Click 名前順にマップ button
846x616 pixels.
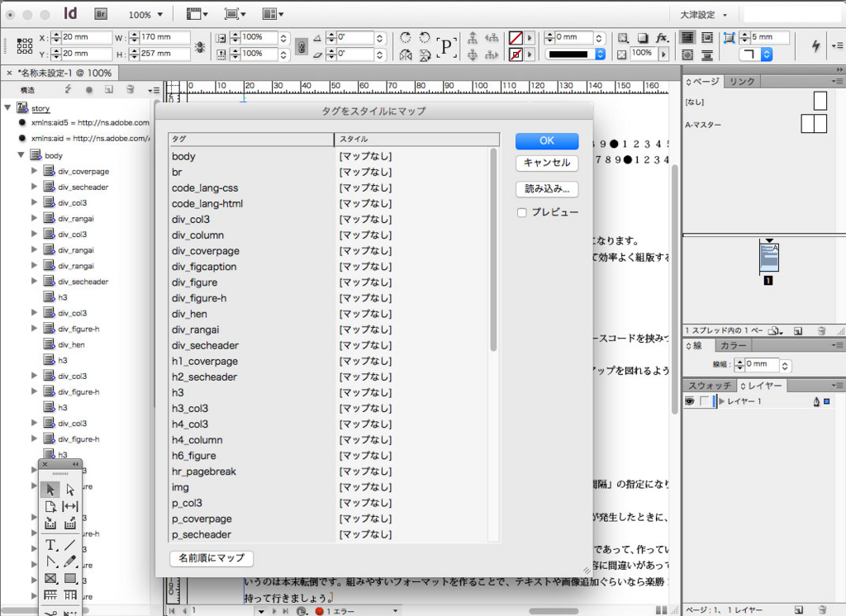pos(211,557)
